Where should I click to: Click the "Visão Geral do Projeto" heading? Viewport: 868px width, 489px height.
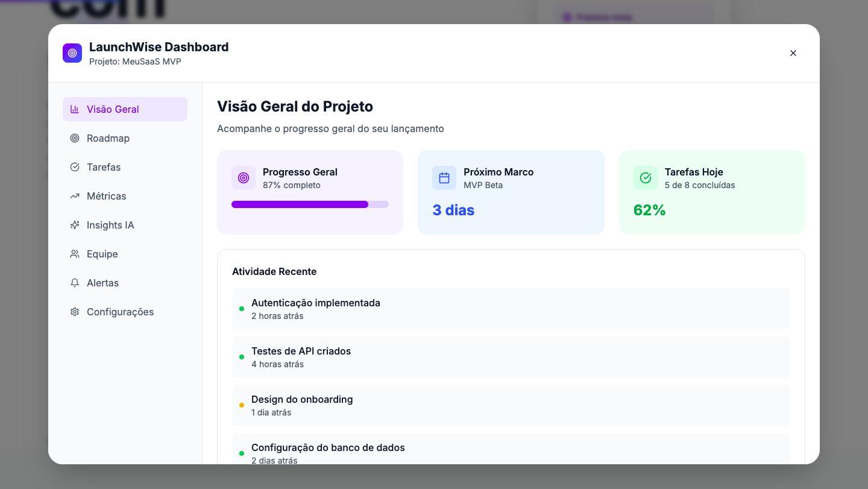295,106
